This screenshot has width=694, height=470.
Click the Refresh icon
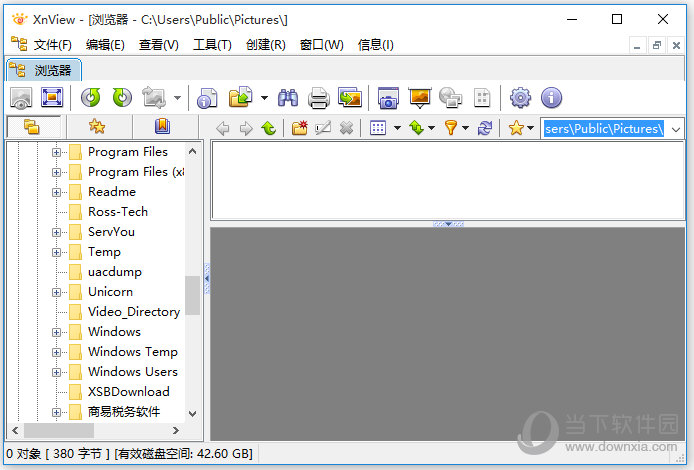tap(485, 128)
